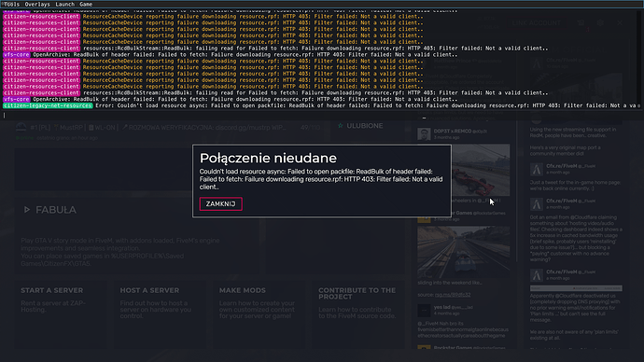Open the Tools menu
The height and width of the screenshot is (362, 644).
coord(11,4)
